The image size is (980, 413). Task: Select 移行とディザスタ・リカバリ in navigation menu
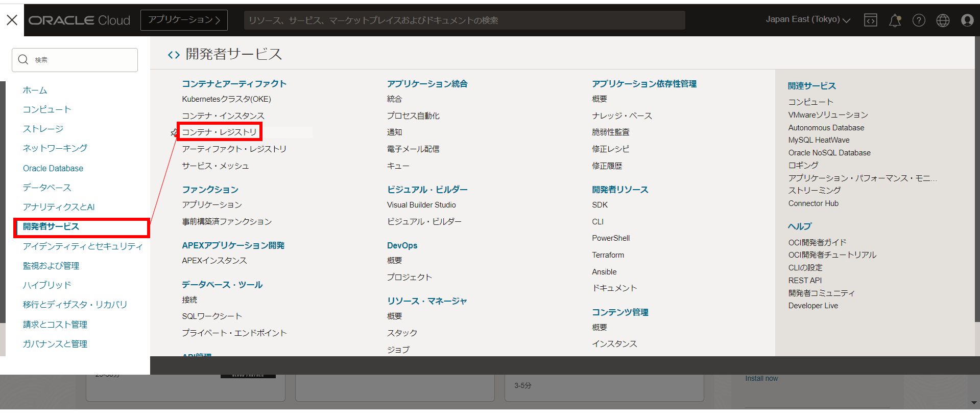click(75, 305)
